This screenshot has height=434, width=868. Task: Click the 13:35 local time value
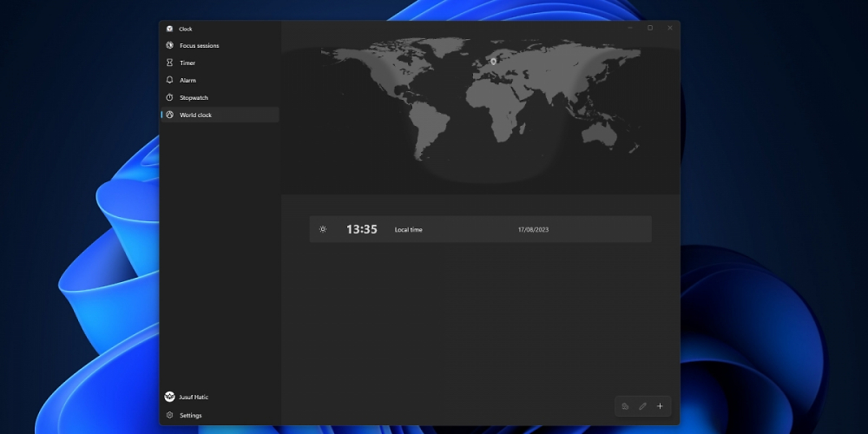pos(361,229)
